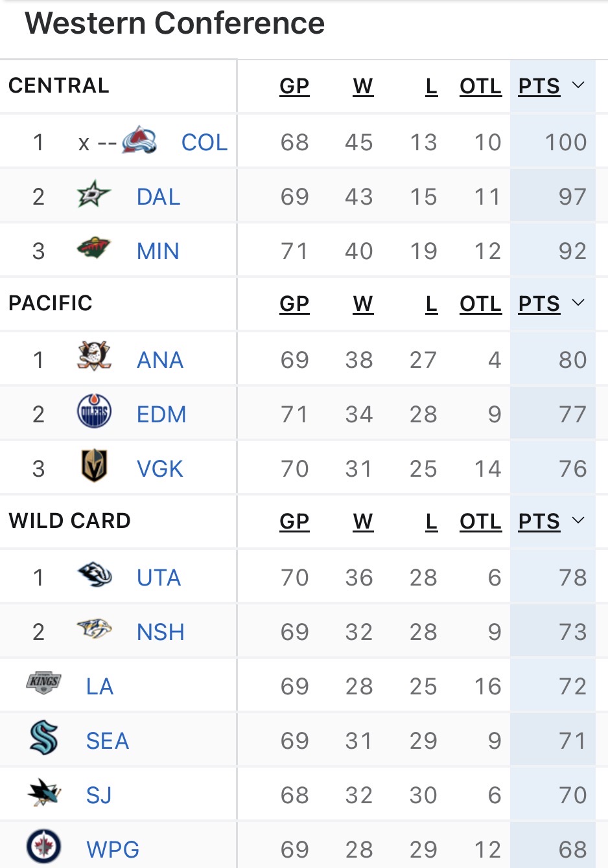The image size is (608, 868).
Task: Open the UTA team link
Action: (159, 578)
